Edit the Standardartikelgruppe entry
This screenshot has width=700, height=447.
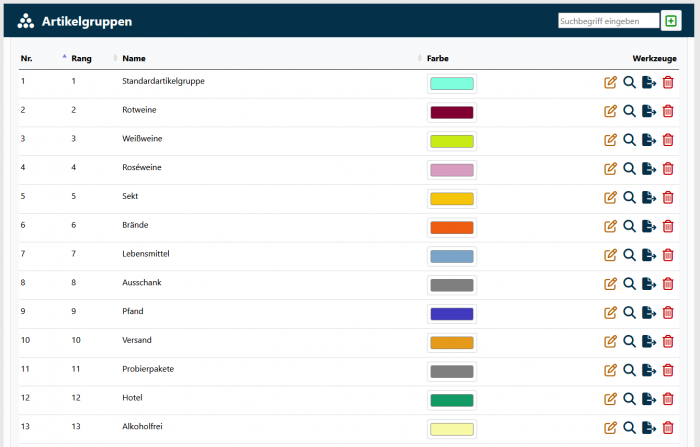pos(611,83)
